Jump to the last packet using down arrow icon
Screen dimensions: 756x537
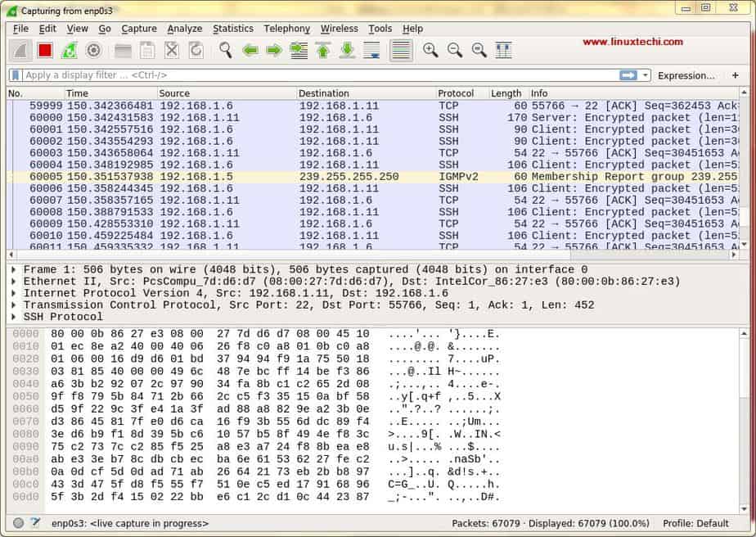click(346, 51)
